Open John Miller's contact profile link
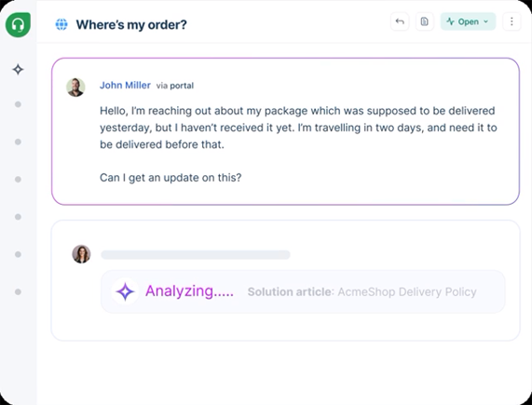This screenshot has width=532, height=405. click(x=125, y=85)
